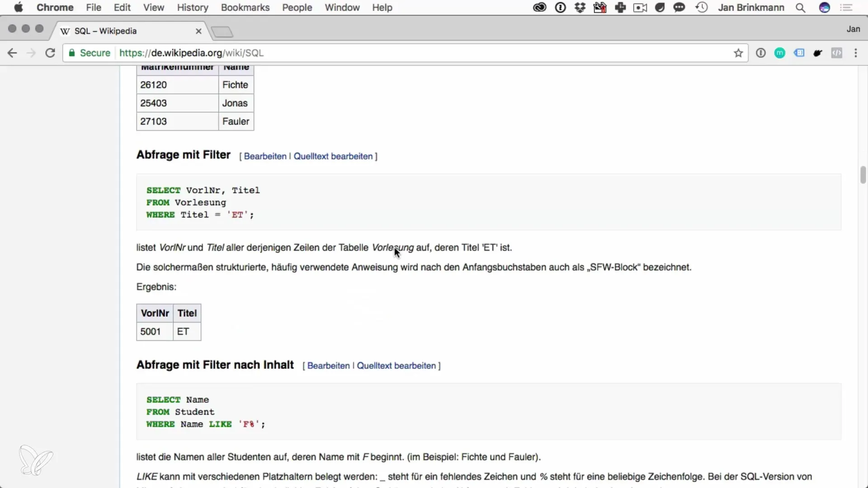
Task: Click Bearbeiten next to Abfrage mit Filter
Action: pyautogui.click(x=265, y=156)
